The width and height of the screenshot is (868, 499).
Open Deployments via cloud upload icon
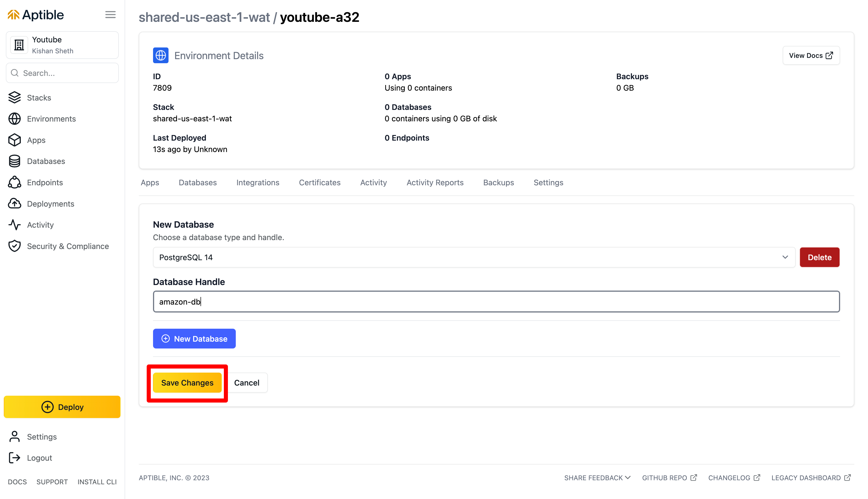point(14,204)
